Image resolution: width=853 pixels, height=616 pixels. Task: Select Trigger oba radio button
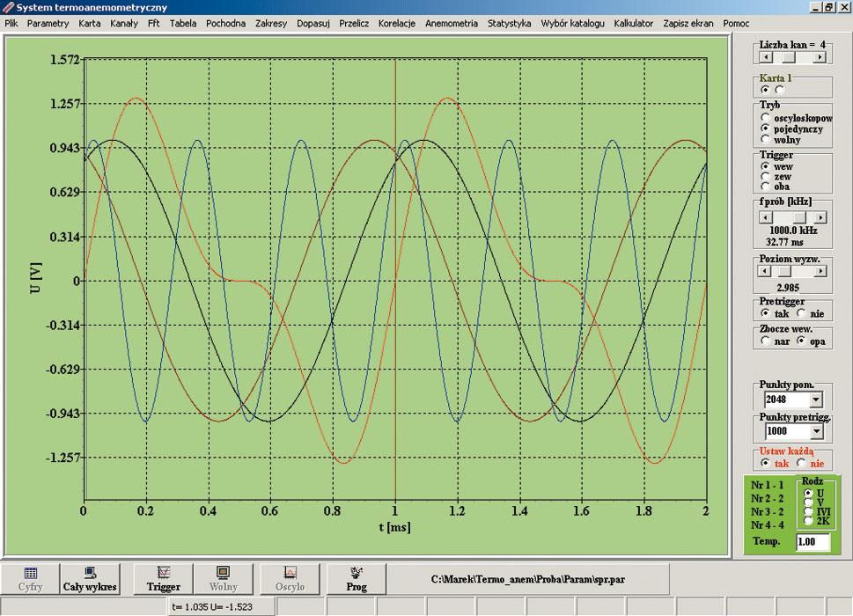(765, 187)
